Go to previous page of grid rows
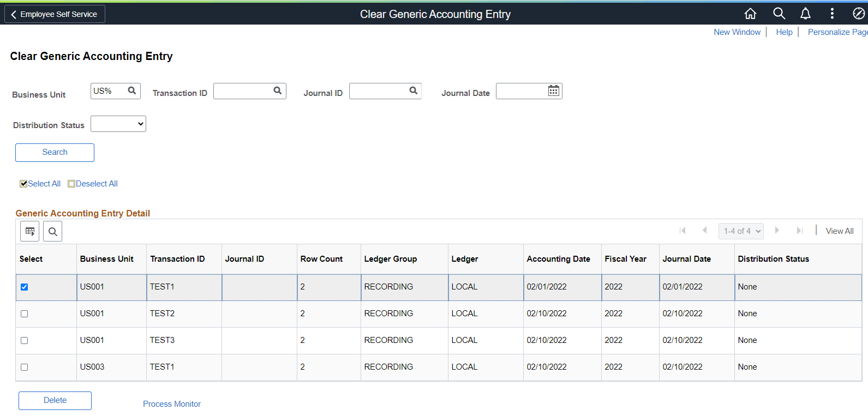 coord(705,231)
